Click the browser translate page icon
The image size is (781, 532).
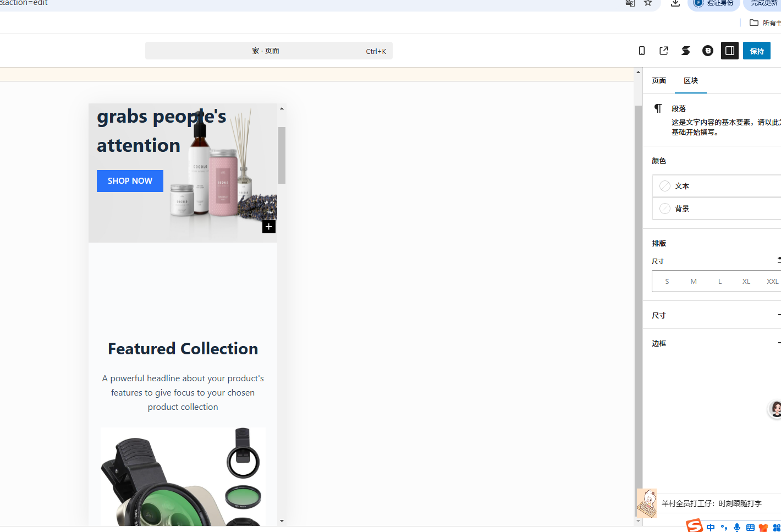(x=630, y=3)
